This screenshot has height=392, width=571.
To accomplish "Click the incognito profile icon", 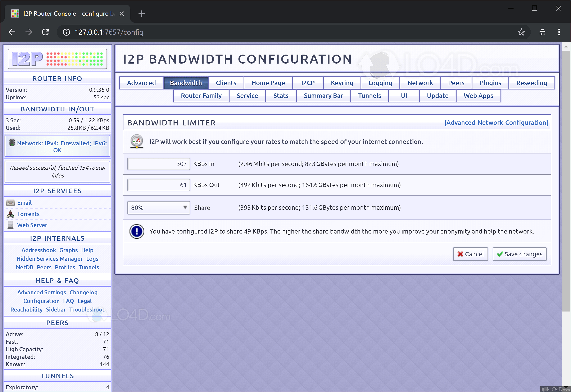I will click(542, 32).
